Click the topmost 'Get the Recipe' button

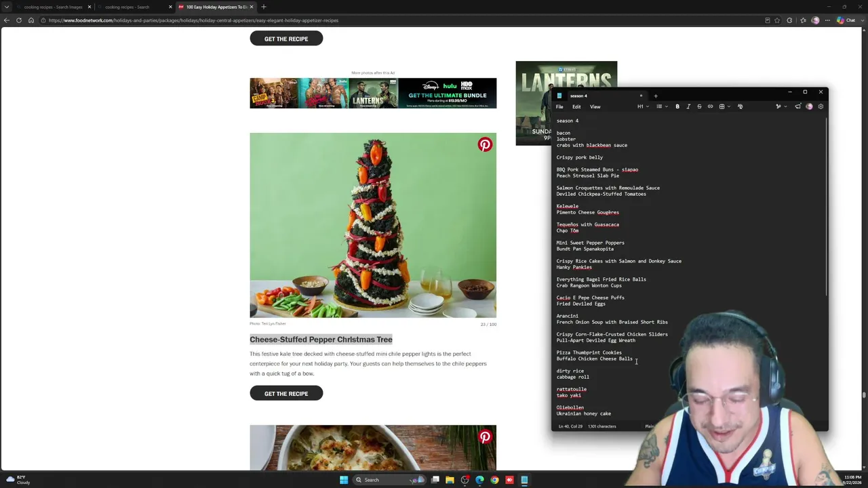(x=286, y=39)
